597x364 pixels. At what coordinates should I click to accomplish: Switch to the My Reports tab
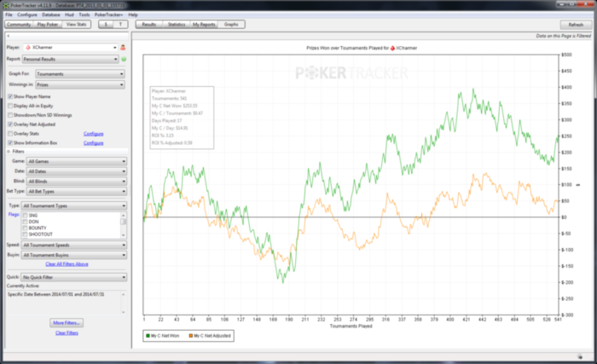(204, 25)
